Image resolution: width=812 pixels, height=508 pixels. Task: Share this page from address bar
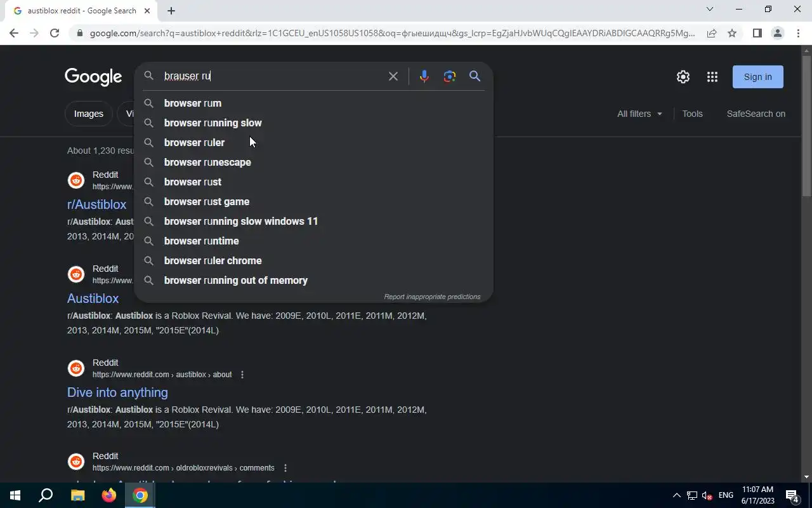712,33
